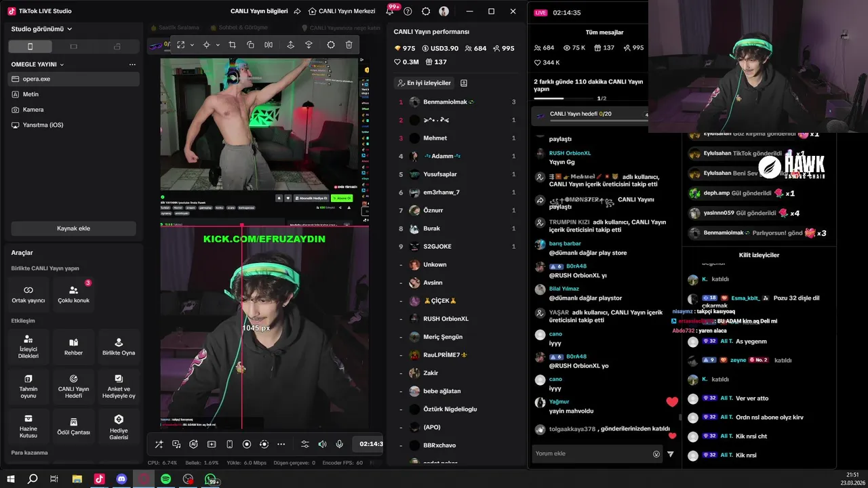868x488 pixels.
Task: Click the share arrow next to Yayın bilgileri
Action: [297, 11]
